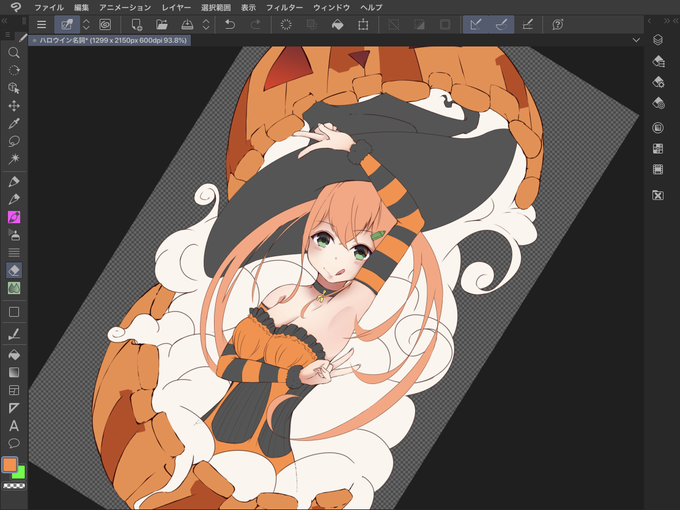680x510 pixels.
Task: Select the Eraser tool
Action: (x=14, y=270)
